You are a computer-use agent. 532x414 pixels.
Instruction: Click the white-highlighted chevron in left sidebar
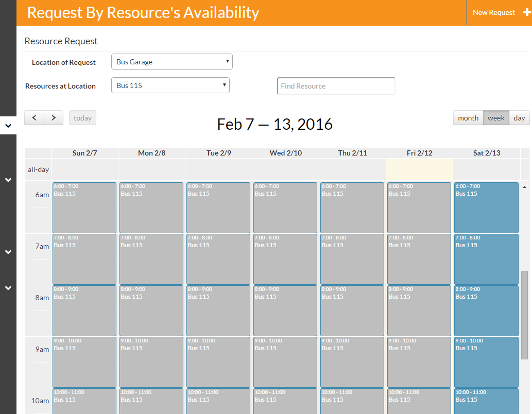[x=8, y=125]
